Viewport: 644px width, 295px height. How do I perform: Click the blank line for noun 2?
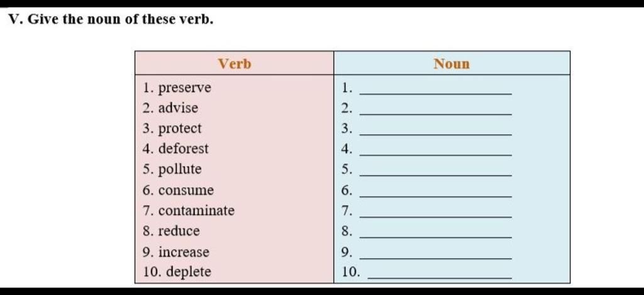[x=435, y=114]
